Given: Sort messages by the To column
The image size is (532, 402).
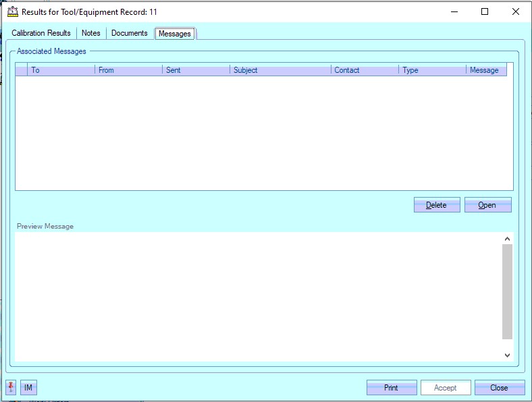Looking at the screenshot, I should point(61,70).
